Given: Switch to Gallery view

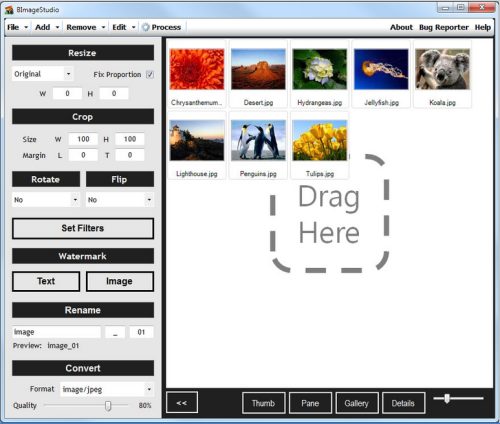Looking at the screenshot, I should (x=357, y=403).
